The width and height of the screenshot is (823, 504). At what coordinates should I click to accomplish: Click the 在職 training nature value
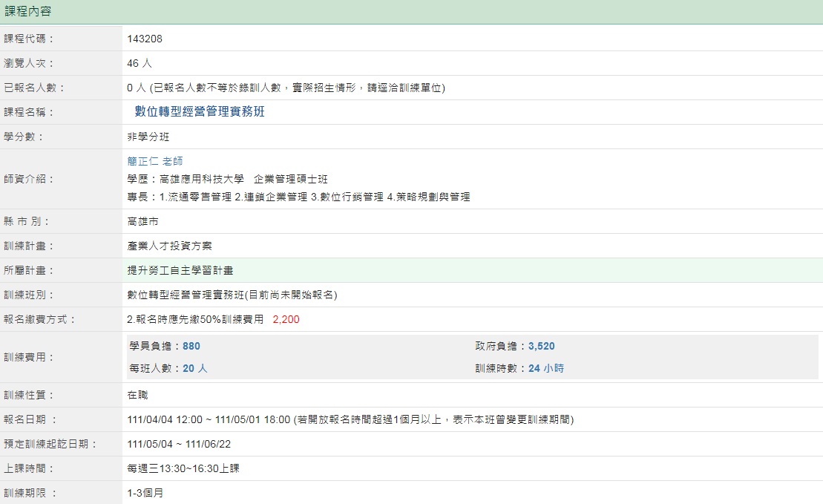(x=137, y=395)
